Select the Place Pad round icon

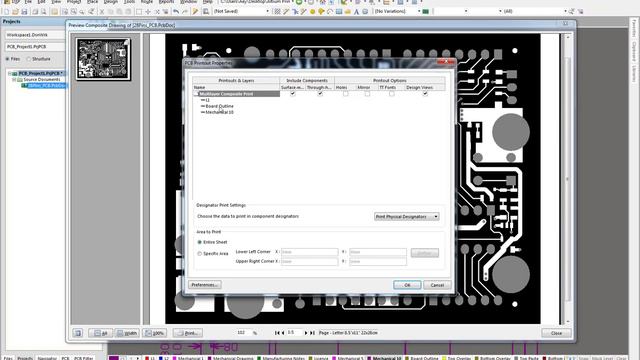tap(313, 12)
